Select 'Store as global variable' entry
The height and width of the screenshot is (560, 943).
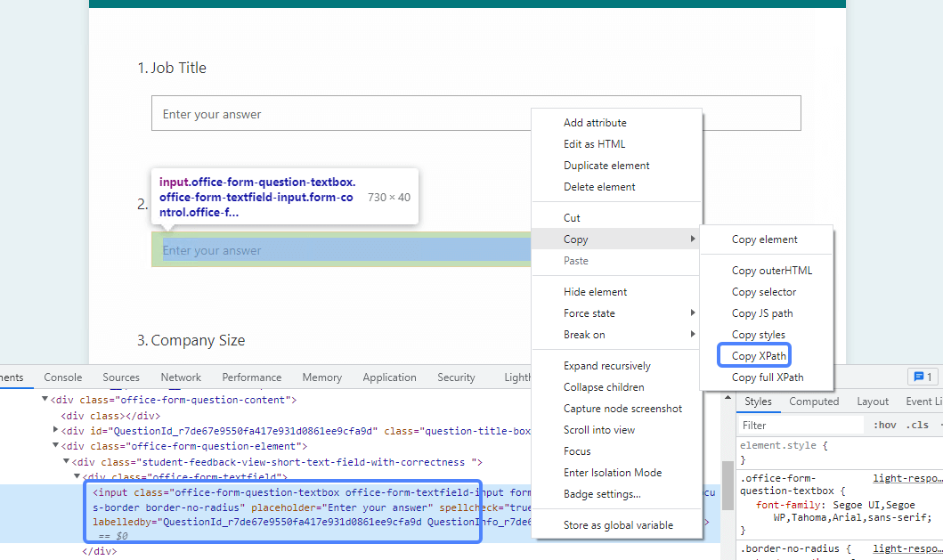[616, 525]
